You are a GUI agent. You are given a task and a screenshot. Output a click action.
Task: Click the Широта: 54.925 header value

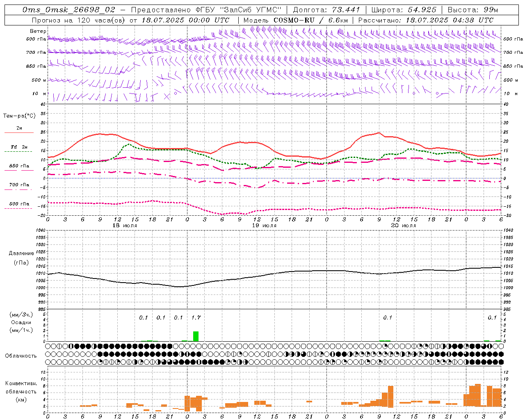(x=404, y=9)
